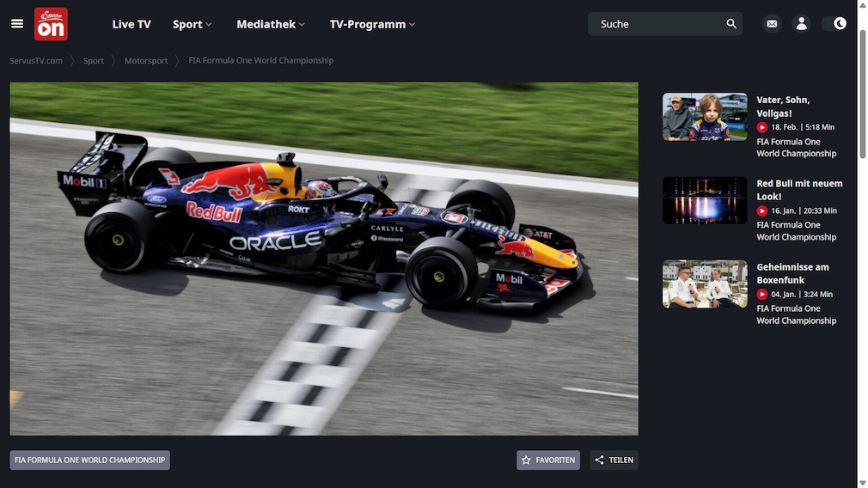
Task: Open the TV-Programm dropdown
Action: click(372, 24)
